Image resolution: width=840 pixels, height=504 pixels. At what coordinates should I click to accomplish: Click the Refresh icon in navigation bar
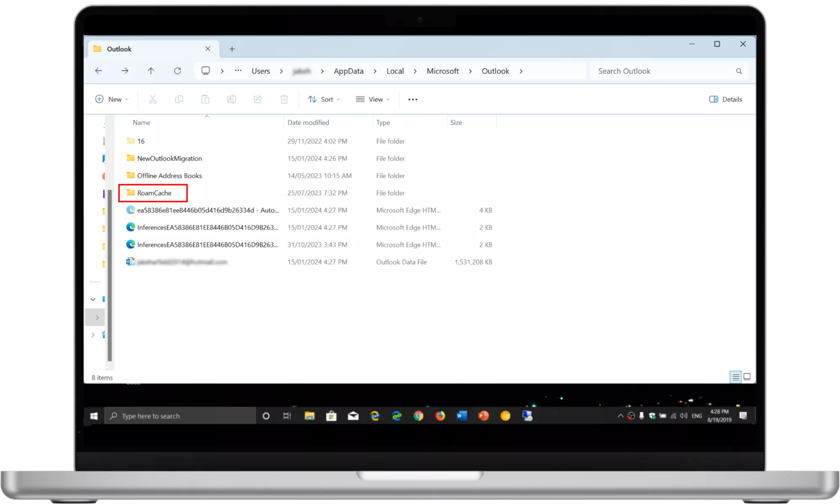pyautogui.click(x=177, y=71)
